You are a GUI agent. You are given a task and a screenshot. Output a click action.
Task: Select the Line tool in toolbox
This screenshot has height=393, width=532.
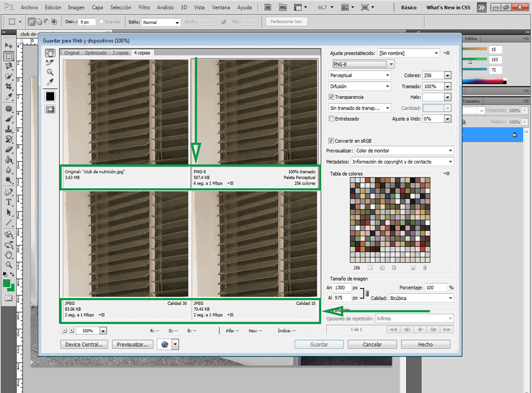coord(8,223)
